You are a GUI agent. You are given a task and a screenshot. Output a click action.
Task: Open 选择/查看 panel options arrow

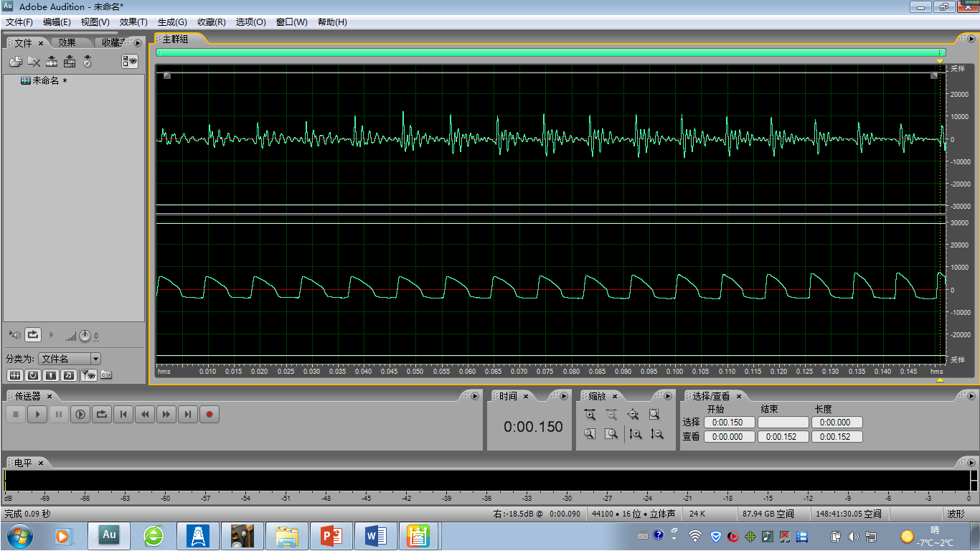pyautogui.click(x=971, y=396)
